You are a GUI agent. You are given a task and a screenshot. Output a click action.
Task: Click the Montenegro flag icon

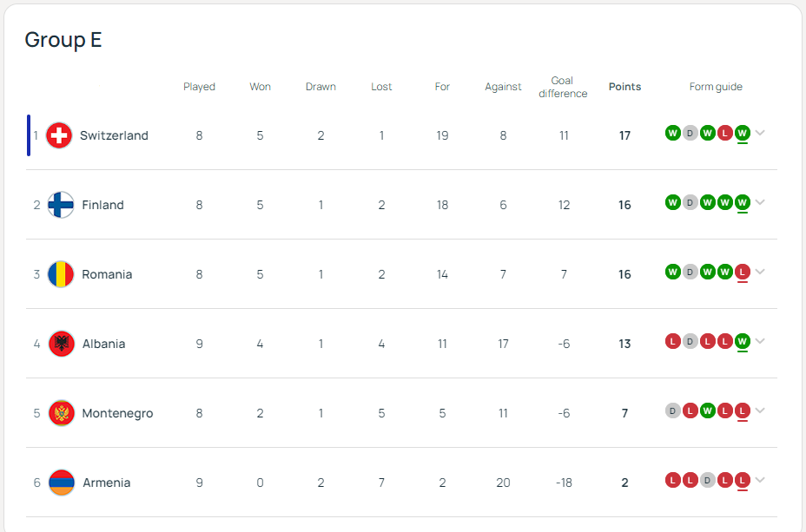coord(61,413)
